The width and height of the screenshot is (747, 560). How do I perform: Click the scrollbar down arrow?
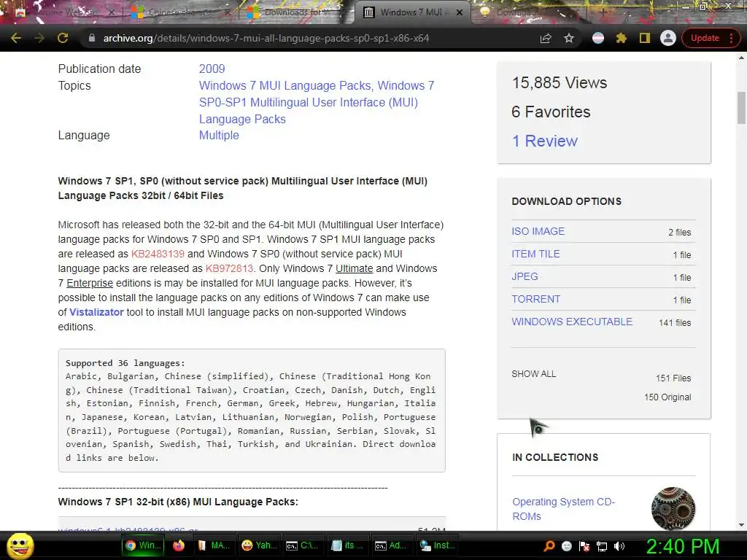tap(741, 525)
